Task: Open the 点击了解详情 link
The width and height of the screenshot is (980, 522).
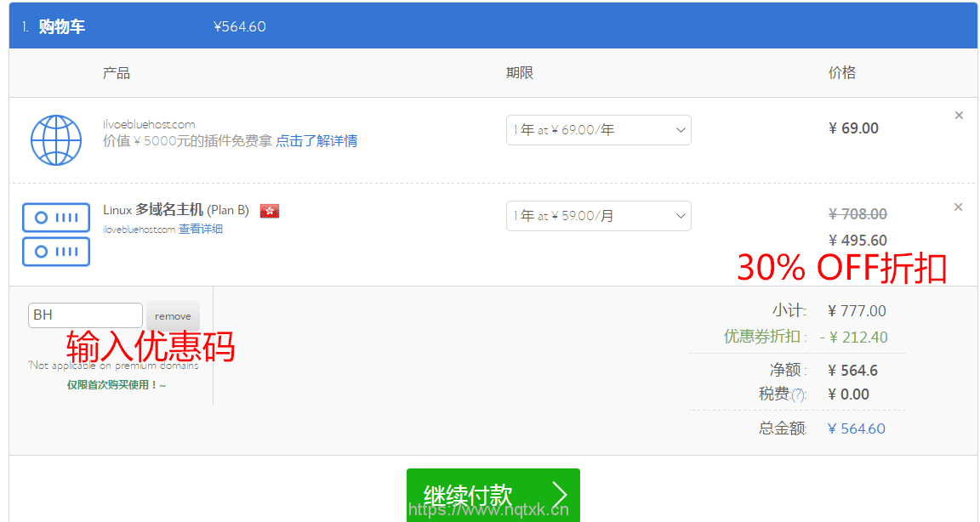Action: (316, 141)
